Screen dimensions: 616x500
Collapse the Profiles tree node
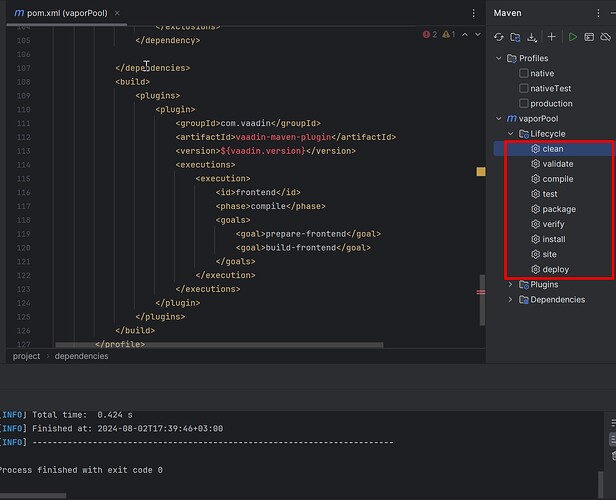tap(499, 59)
